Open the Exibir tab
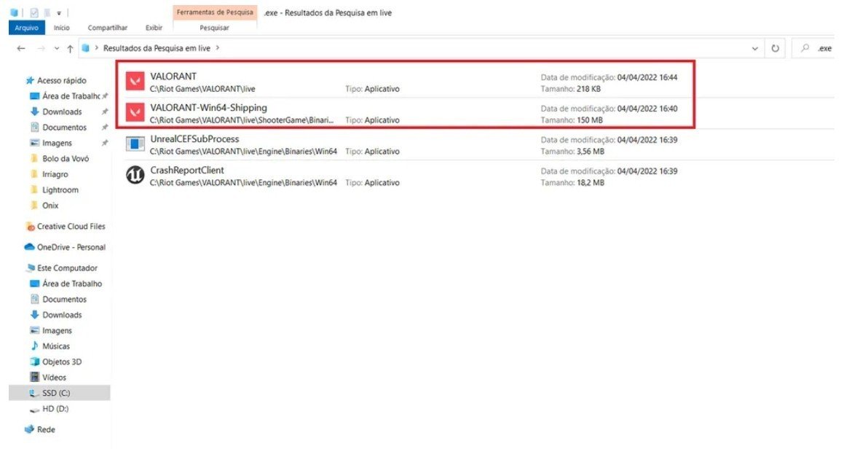The width and height of the screenshot is (868, 449). click(x=154, y=28)
